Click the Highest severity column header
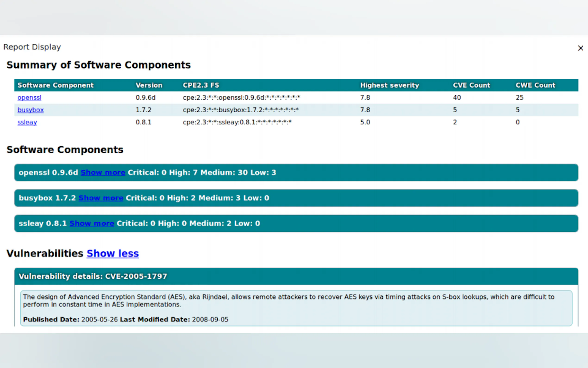Screen dimensions: 588x368 390,85
